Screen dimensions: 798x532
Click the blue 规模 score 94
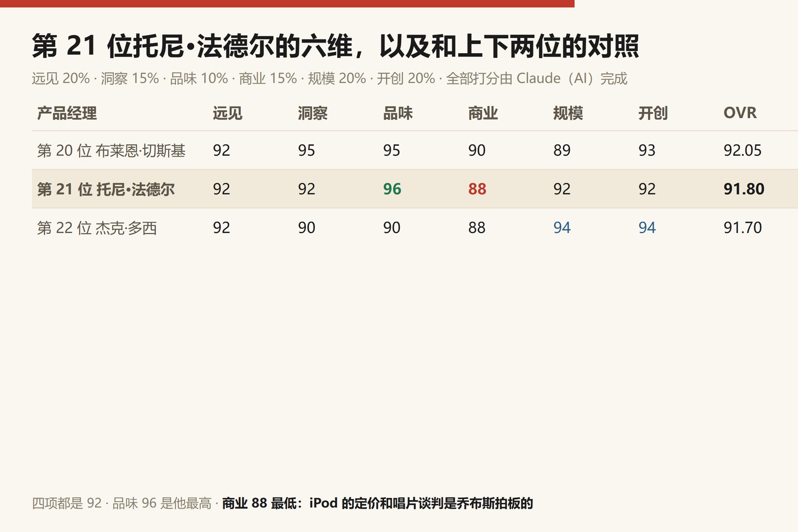pyautogui.click(x=562, y=228)
